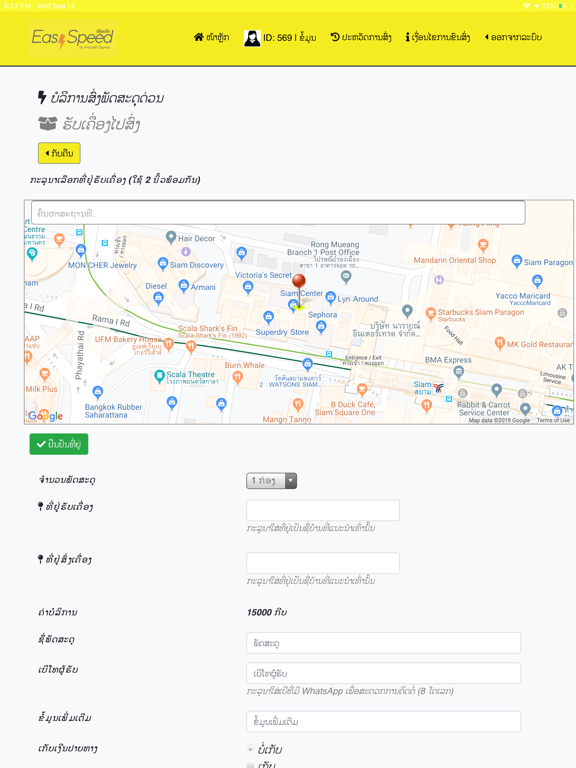
Task: Click B Duck Café marker
Action: (362, 390)
